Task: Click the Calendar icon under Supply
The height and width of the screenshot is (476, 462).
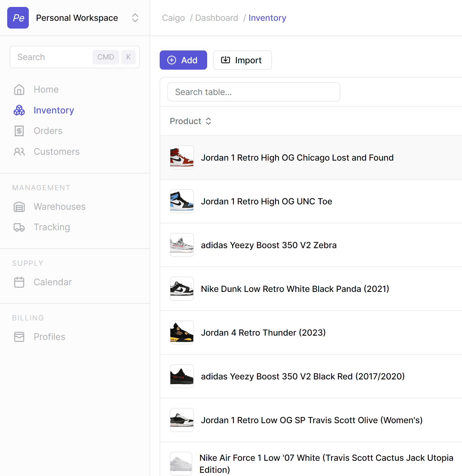Action: point(19,282)
